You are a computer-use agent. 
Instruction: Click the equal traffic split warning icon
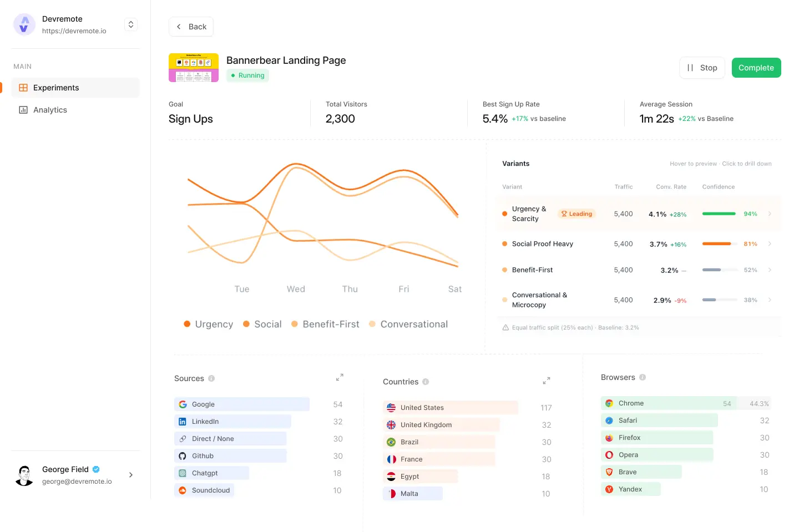505,327
